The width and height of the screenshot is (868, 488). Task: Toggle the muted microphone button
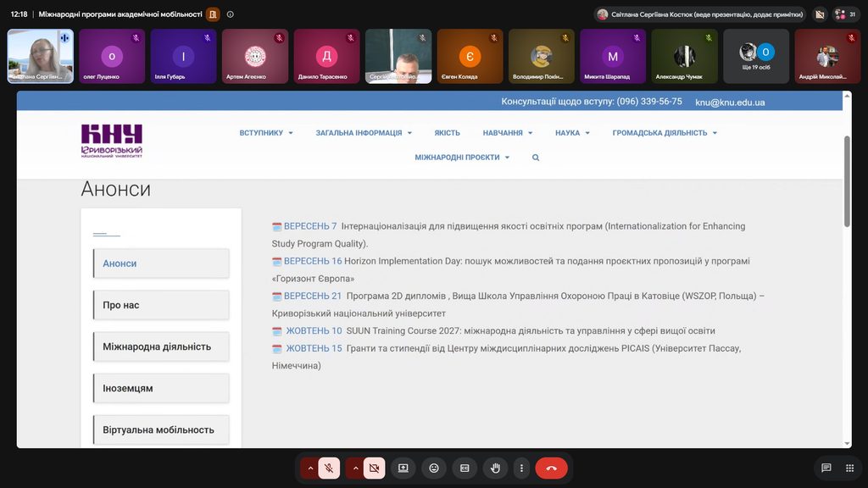point(329,468)
